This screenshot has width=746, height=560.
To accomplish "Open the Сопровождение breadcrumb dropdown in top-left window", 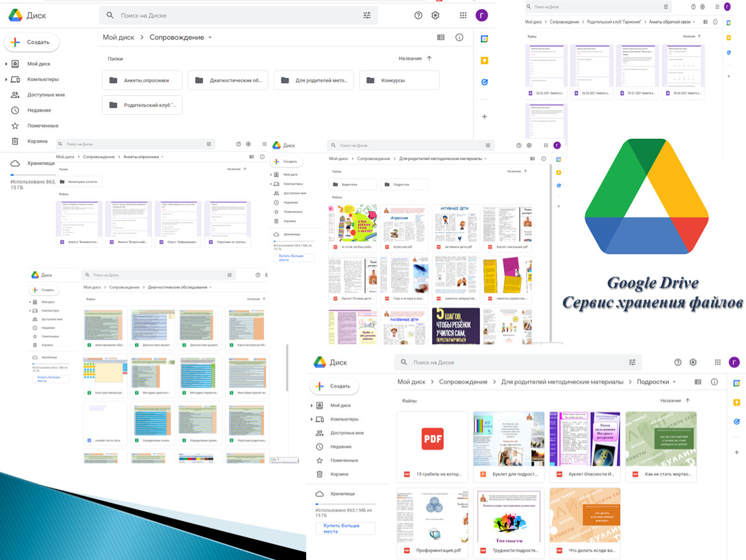I will (210, 38).
